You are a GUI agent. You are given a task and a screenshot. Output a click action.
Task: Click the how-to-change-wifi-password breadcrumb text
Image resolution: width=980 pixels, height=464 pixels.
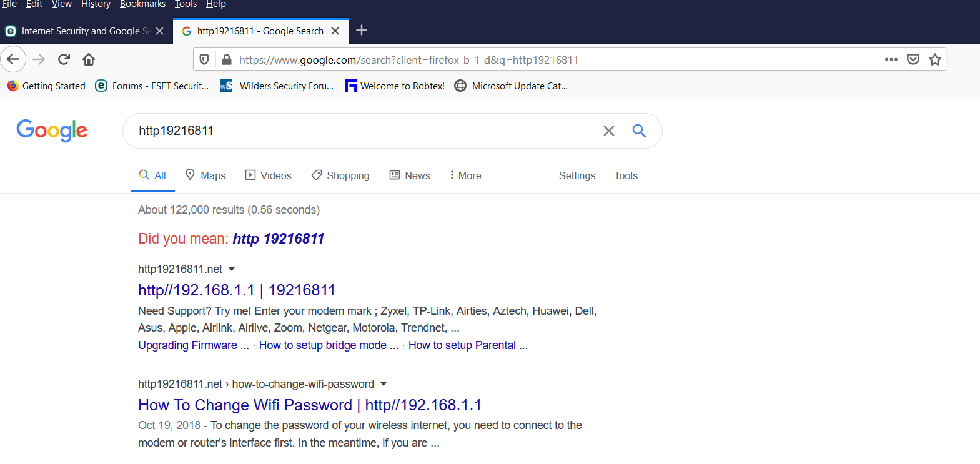pos(303,384)
